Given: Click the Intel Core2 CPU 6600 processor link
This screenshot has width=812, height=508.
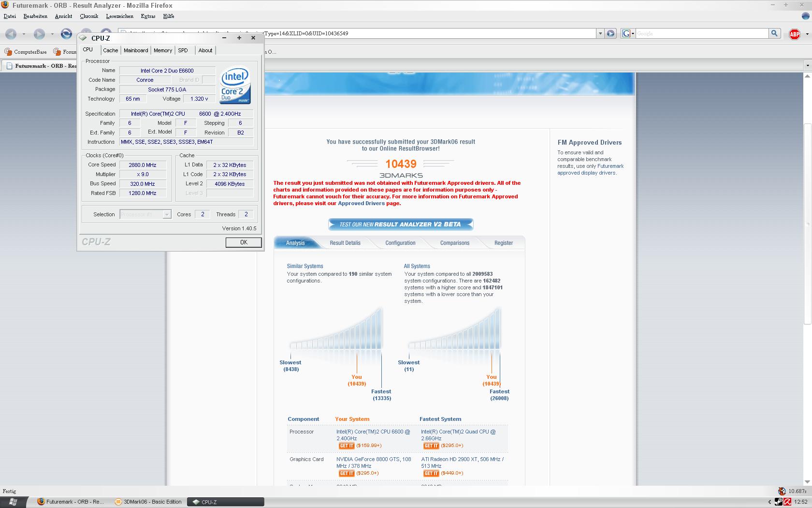Looking at the screenshot, I should [x=373, y=435].
